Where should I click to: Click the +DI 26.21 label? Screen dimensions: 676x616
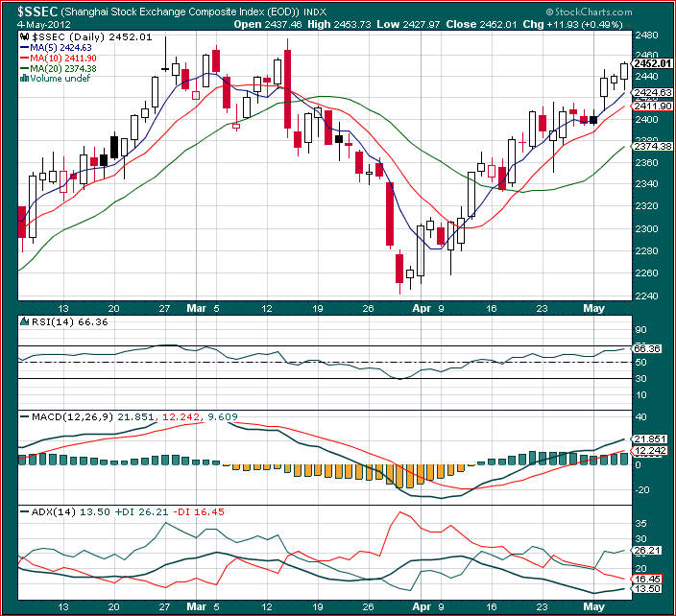pyautogui.click(x=140, y=511)
